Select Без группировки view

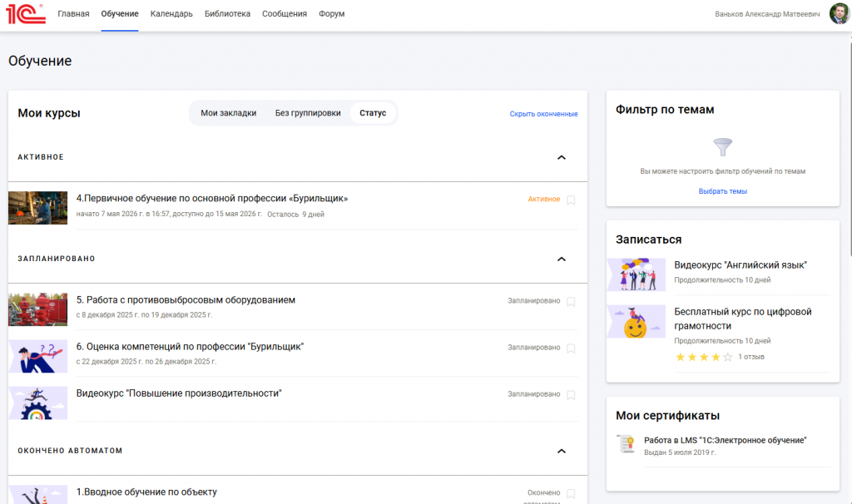pos(308,113)
